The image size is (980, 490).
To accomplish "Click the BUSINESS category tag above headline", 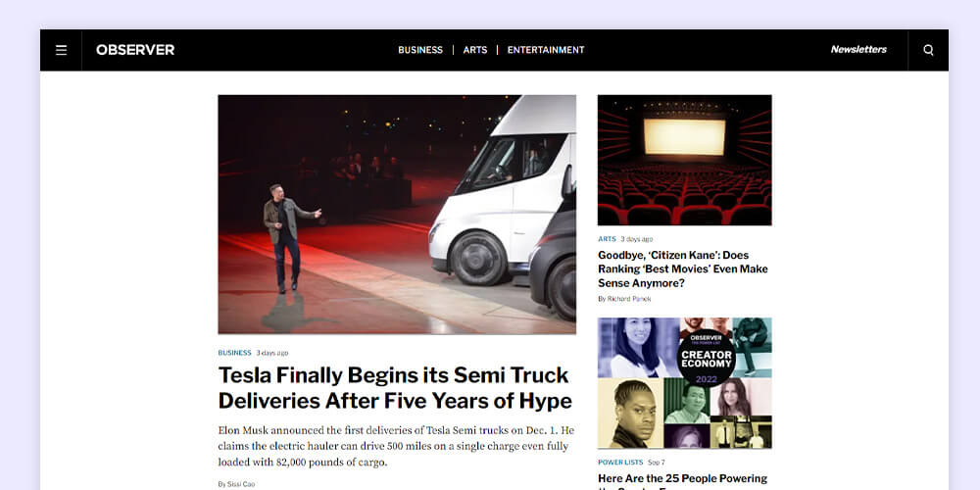I will 234,353.
